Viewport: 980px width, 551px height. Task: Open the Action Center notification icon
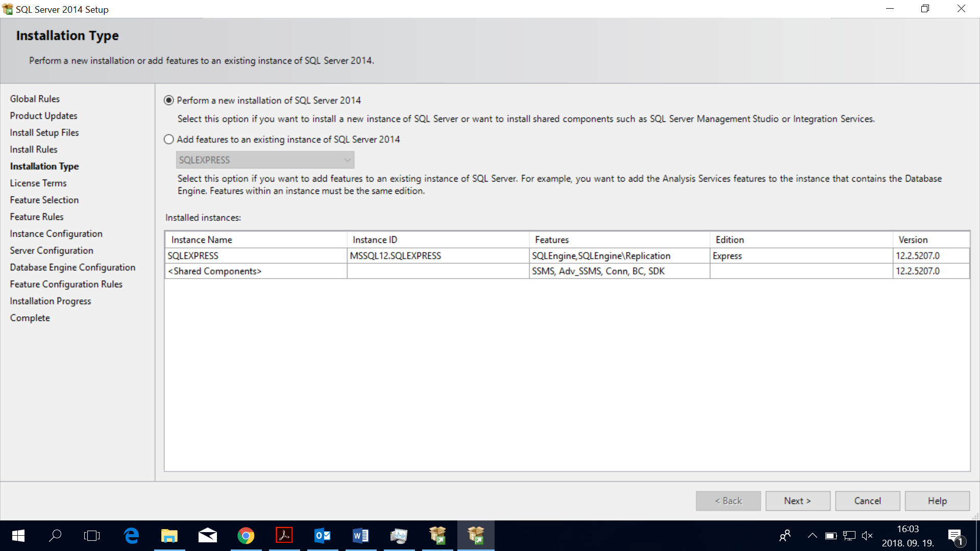(955, 536)
